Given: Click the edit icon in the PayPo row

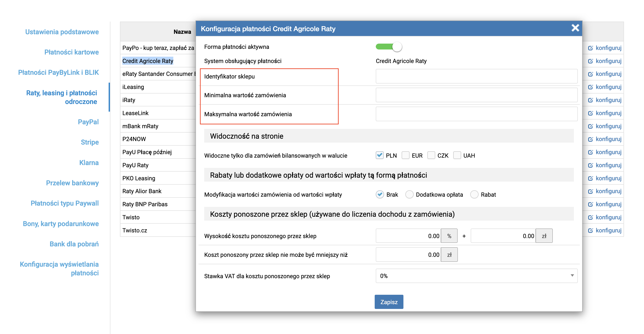Looking at the screenshot, I should pyautogui.click(x=590, y=48).
